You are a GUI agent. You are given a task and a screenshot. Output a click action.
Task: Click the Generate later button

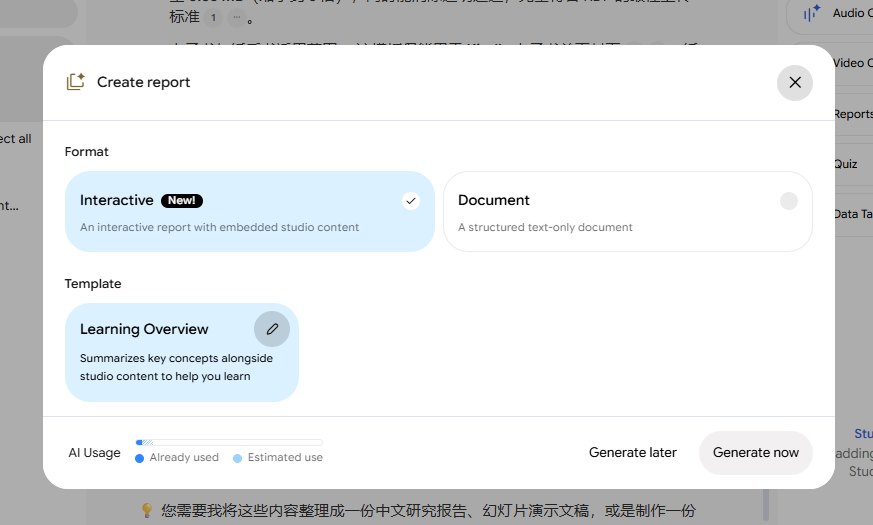pos(632,453)
